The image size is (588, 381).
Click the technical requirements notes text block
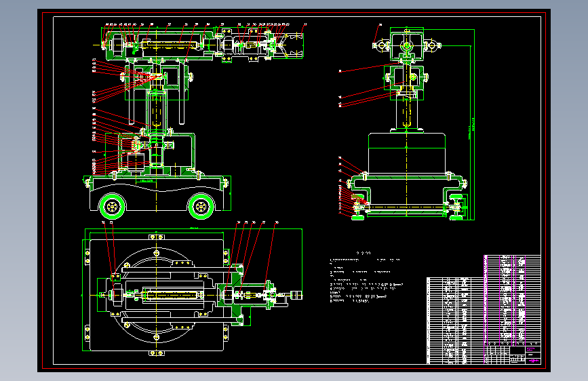366,277
